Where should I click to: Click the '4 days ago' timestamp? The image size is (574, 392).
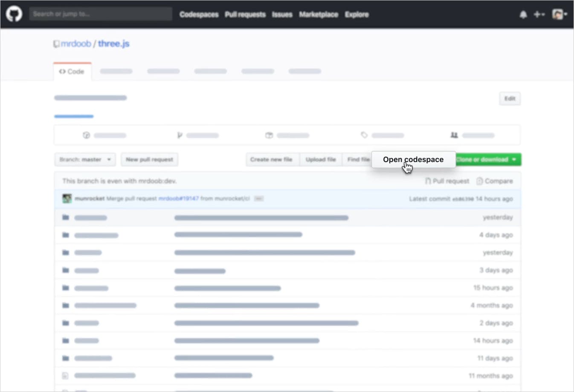tap(496, 235)
